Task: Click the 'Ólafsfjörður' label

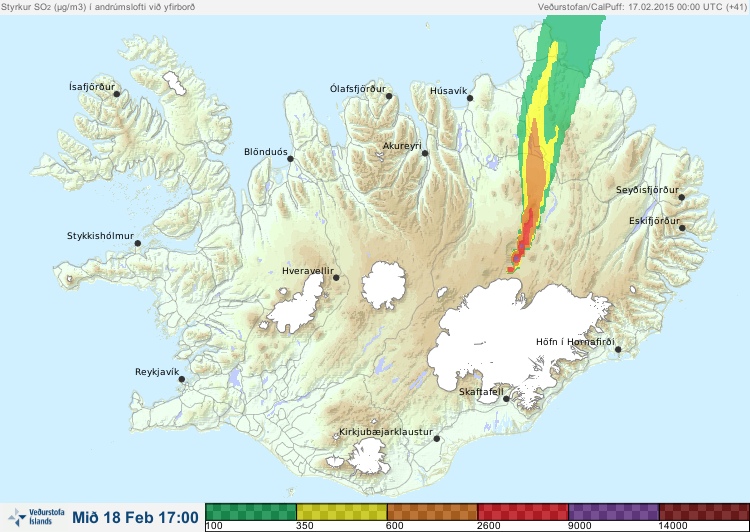Action: pos(358,89)
